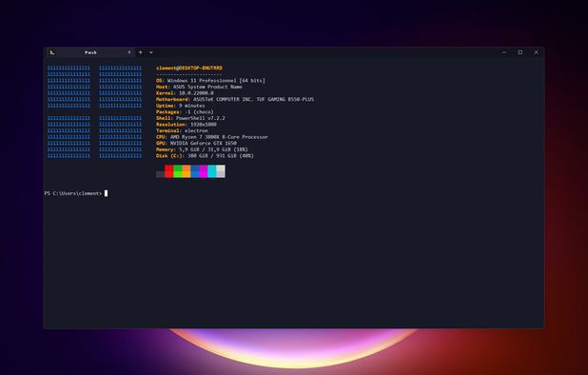Select the Pwsh terminal tab
588x375 pixels.
pos(90,52)
